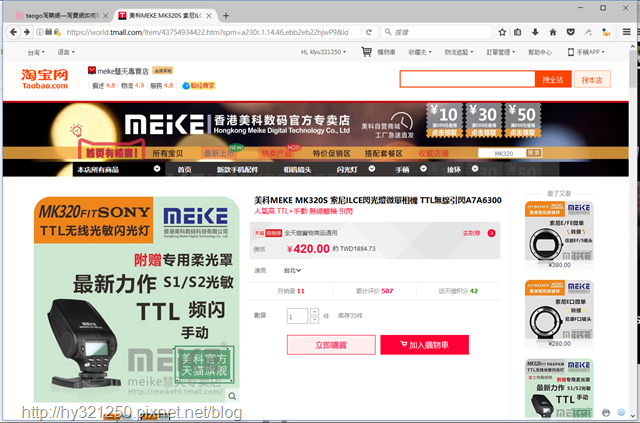The image size is (640, 423).
Task: Click the Taobao search input box
Action: coord(467,79)
